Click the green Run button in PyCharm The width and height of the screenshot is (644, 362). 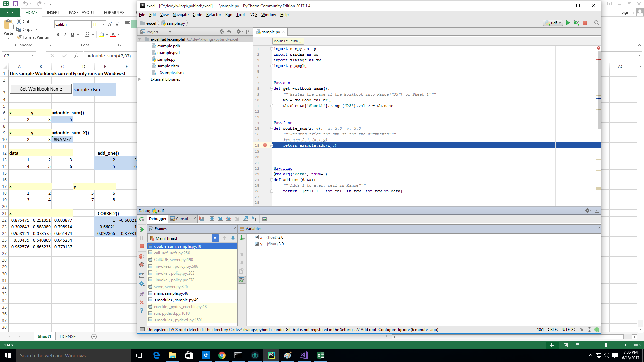pos(568,23)
